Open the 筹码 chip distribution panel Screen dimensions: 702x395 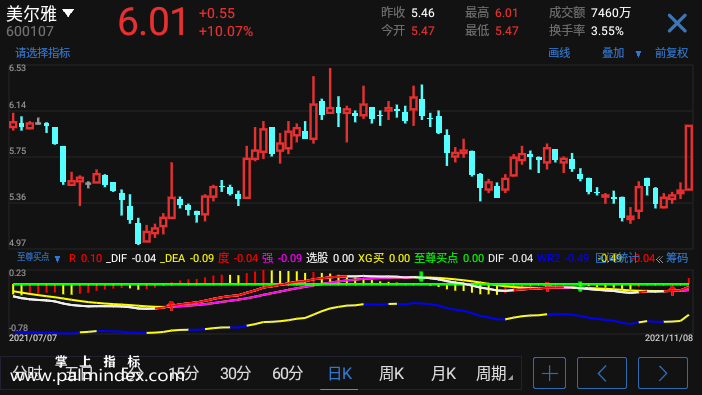(x=676, y=258)
